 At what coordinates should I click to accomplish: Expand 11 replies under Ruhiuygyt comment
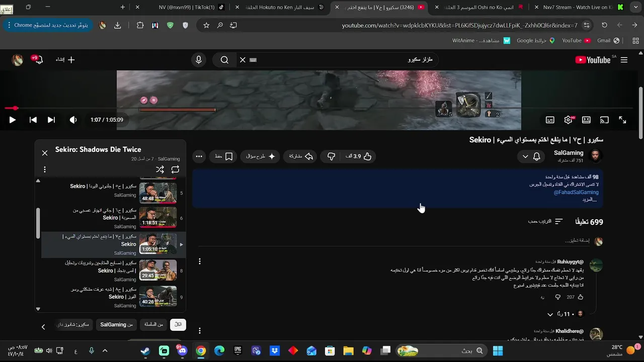point(565,314)
